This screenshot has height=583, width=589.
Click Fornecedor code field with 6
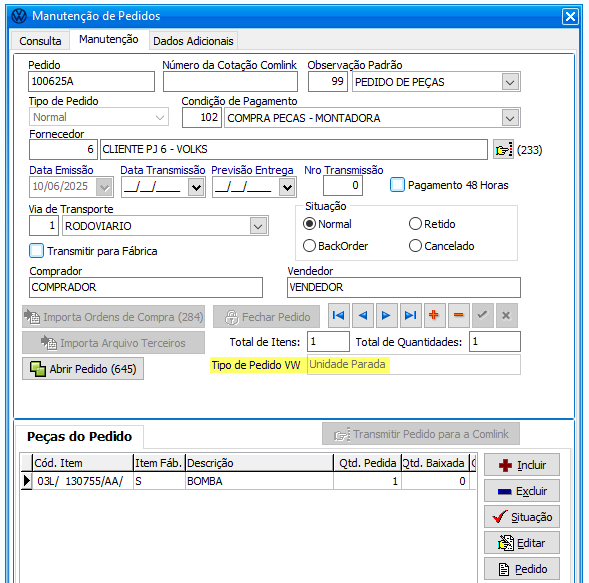click(63, 150)
